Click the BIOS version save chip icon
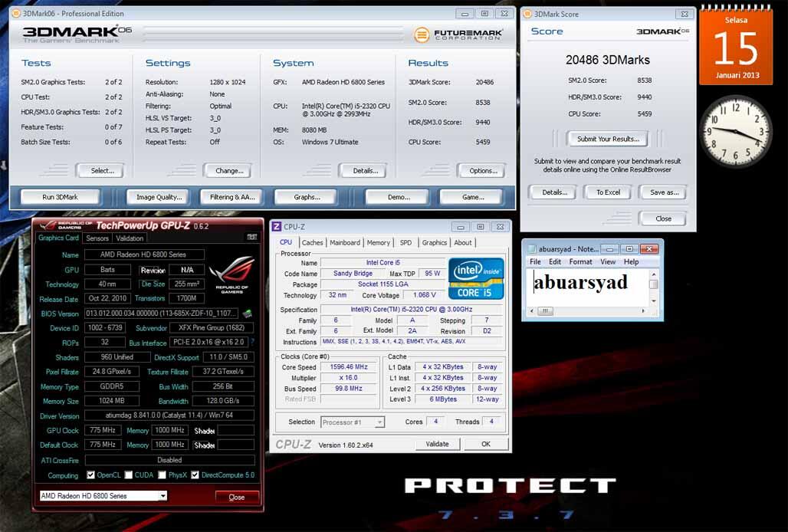The height and width of the screenshot is (532, 788). click(248, 314)
